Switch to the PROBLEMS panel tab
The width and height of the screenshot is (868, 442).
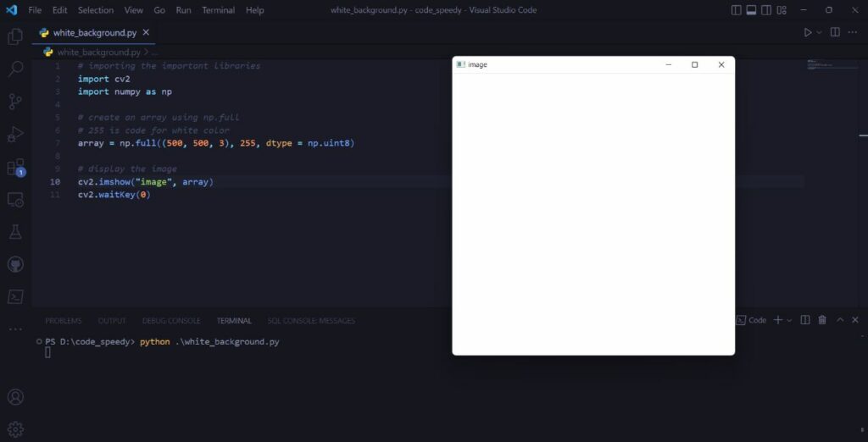[63, 321]
